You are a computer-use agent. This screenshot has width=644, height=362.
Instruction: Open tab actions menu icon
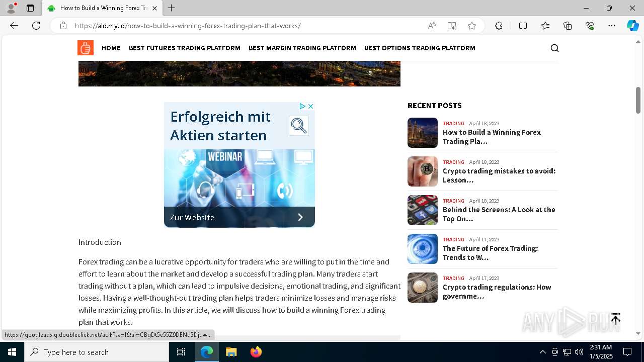(x=30, y=8)
